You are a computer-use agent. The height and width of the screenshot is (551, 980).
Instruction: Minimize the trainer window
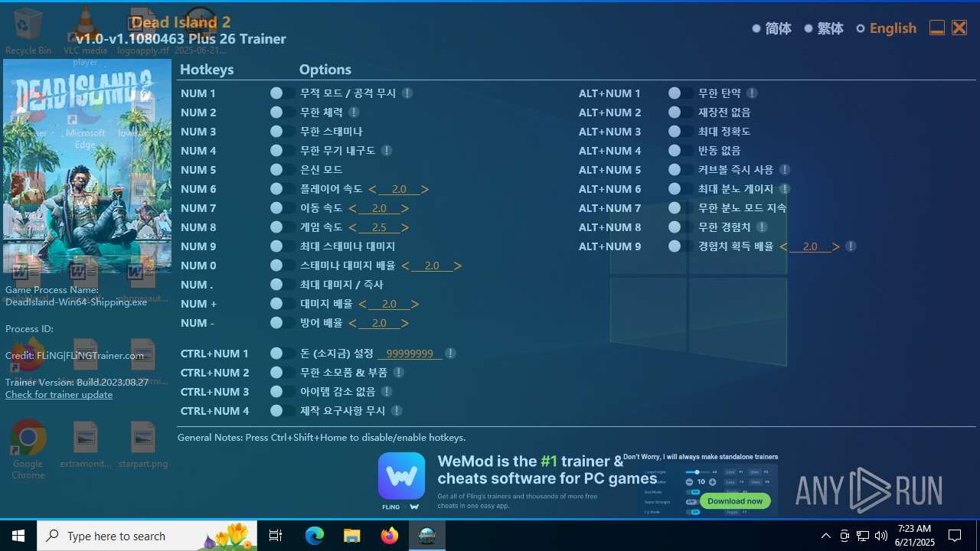pos(937,28)
